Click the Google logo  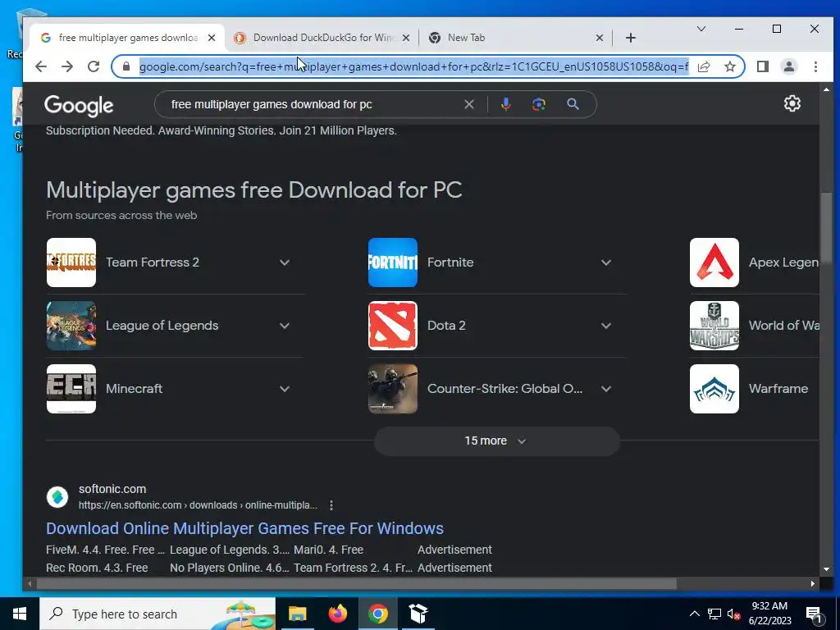(x=79, y=106)
